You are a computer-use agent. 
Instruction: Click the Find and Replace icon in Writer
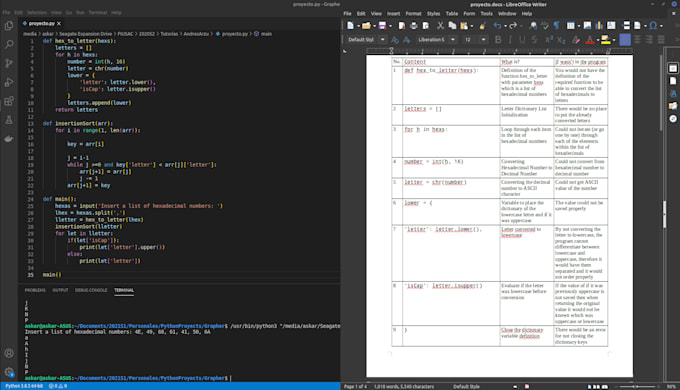pyautogui.click(x=533, y=26)
